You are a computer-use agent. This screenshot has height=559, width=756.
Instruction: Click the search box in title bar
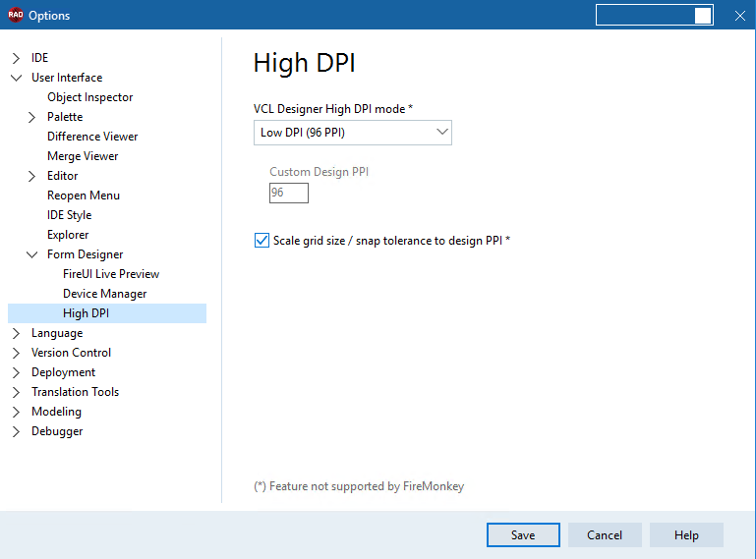pyautogui.click(x=655, y=15)
